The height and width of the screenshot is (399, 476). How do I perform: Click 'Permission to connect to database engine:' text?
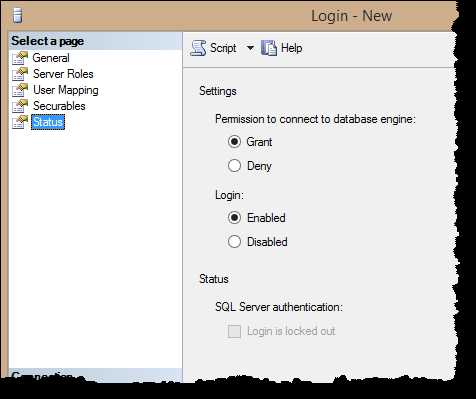click(x=315, y=119)
